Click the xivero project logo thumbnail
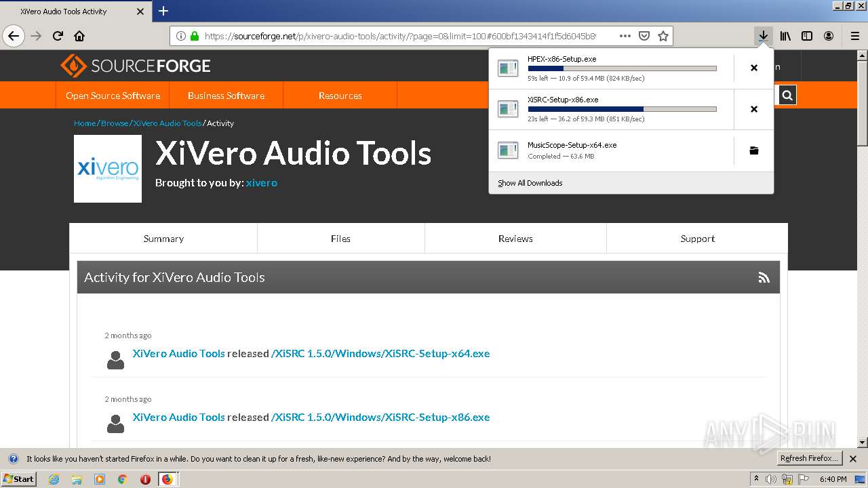The image size is (868, 488). (108, 169)
